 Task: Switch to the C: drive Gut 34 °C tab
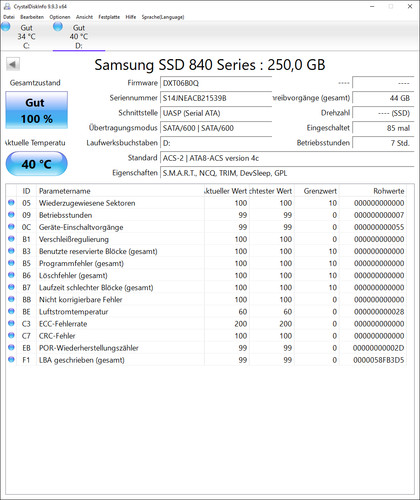[26, 36]
